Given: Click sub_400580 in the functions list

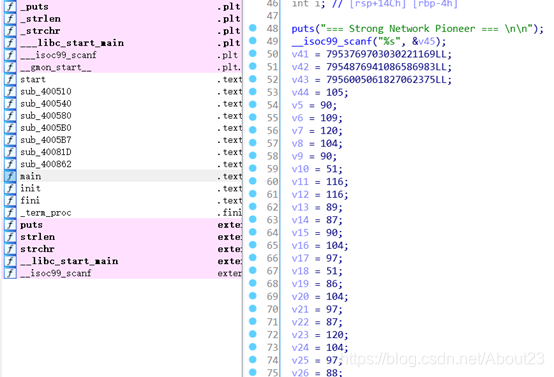Looking at the screenshot, I should tap(46, 116).
